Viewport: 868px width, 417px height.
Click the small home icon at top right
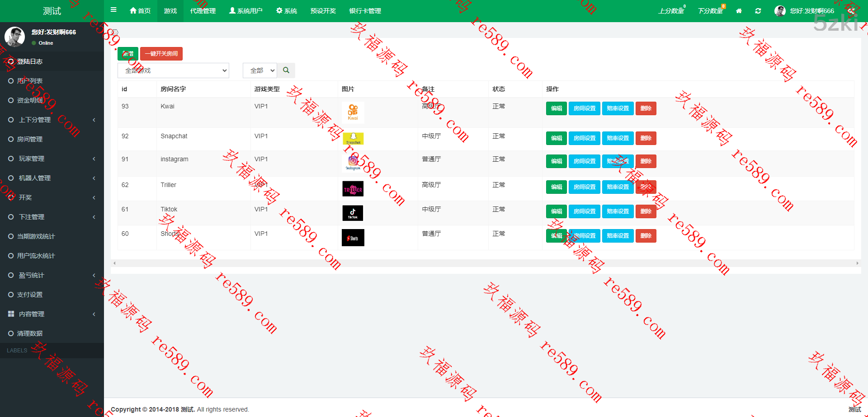tap(739, 11)
